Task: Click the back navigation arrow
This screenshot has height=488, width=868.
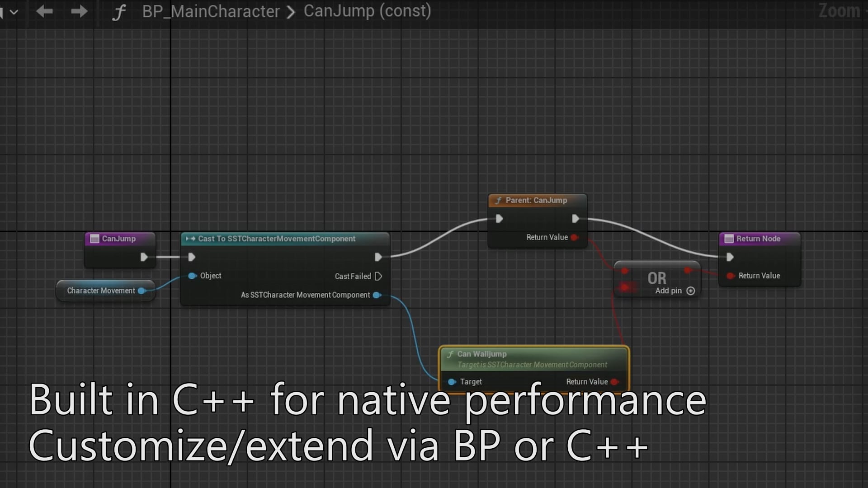Action: (x=44, y=11)
